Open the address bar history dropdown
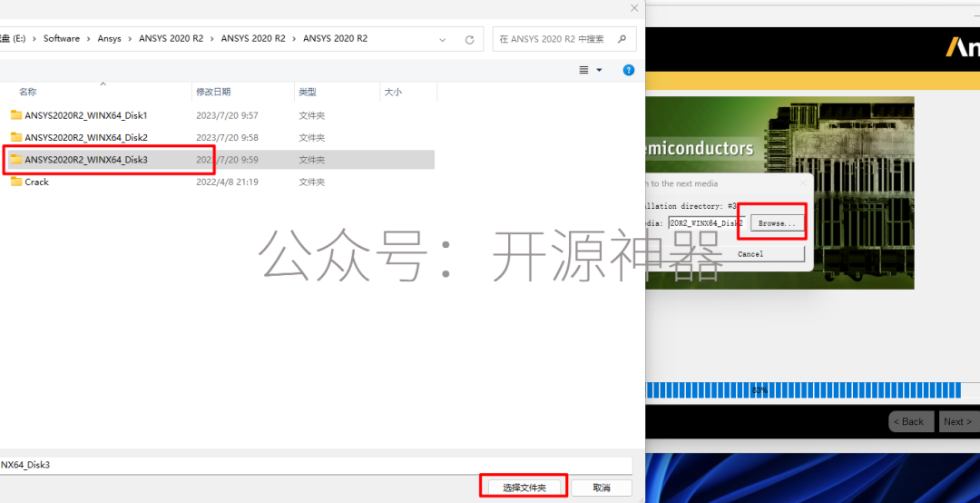Image resolution: width=980 pixels, height=503 pixels. 443,39
